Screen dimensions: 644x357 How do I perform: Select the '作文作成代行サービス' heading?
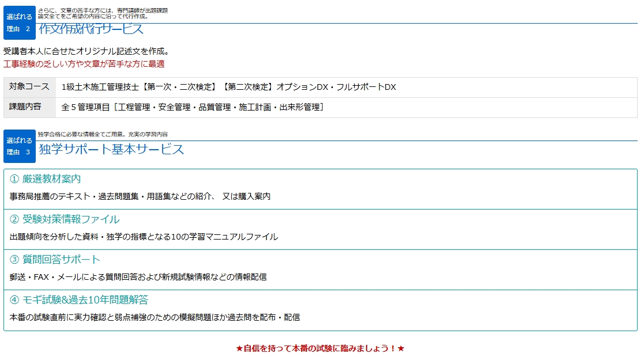pyautogui.click(x=91, y=29)
